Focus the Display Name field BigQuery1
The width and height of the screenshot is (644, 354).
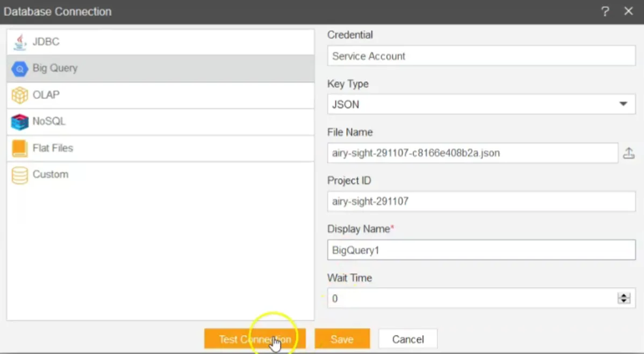click(481, 250)
